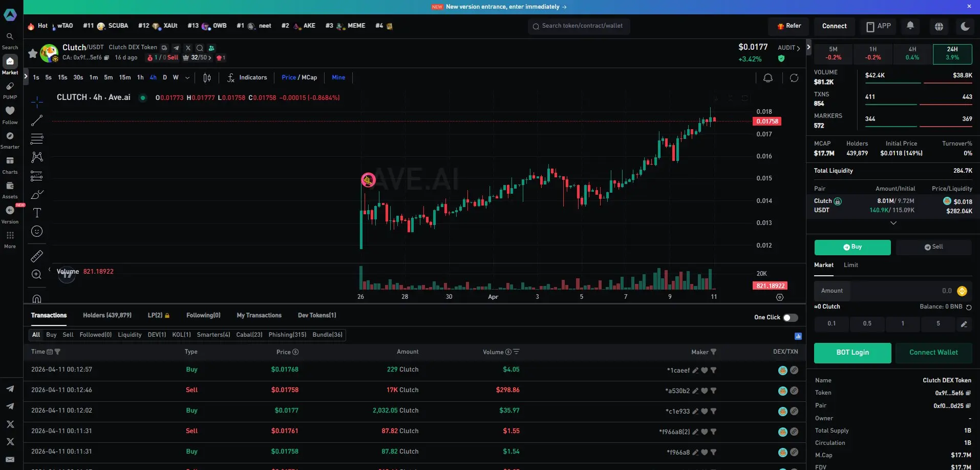Select the 5M stats period
The height and width of the screenshot is (470, 980).
click(834, 53)
